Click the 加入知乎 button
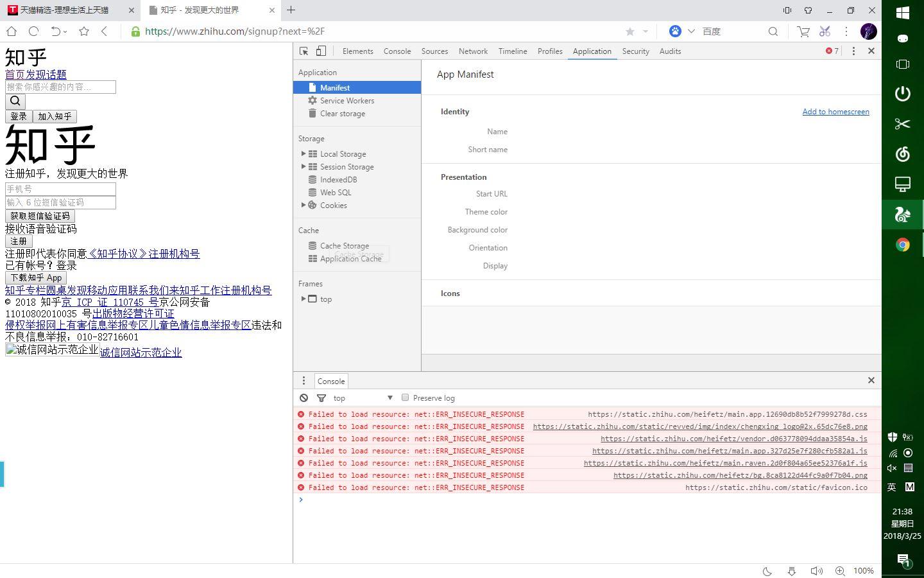 pos(55,116)
